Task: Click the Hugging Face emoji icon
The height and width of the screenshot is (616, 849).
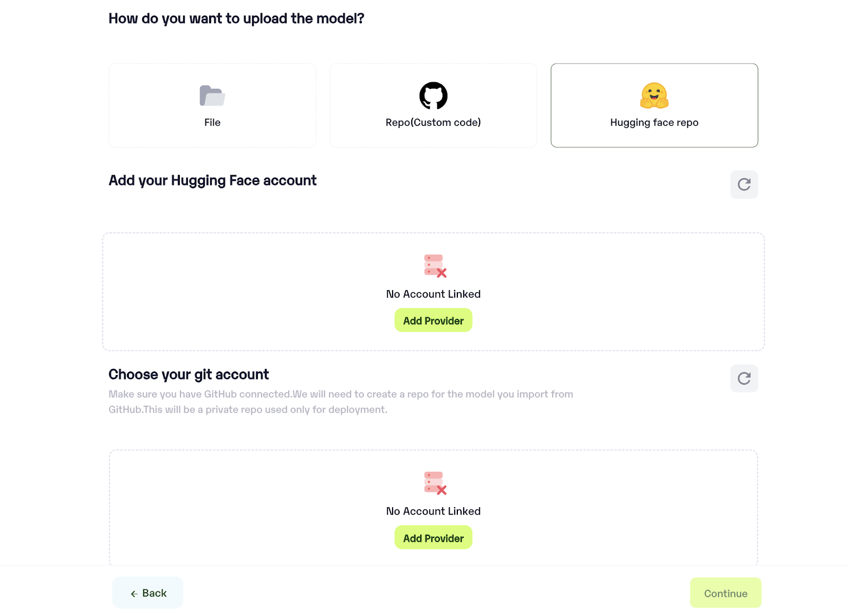Action: pos(654,96)
